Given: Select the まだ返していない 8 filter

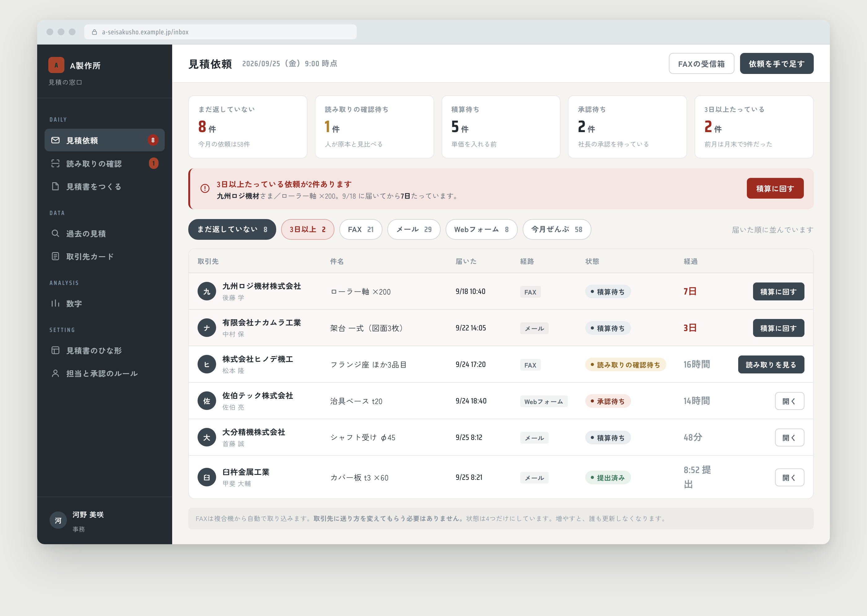Looking at the screenshot, I should [232, 230].
